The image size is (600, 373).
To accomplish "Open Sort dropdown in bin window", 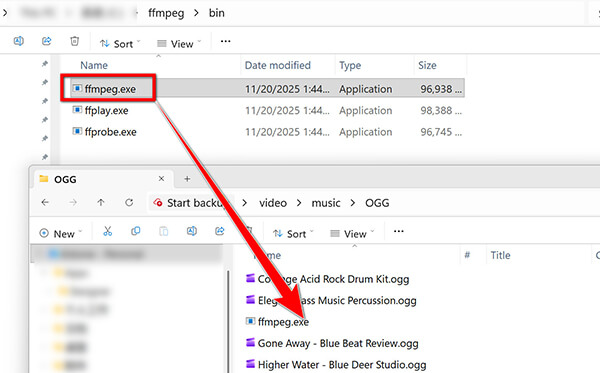I will 120,44.
